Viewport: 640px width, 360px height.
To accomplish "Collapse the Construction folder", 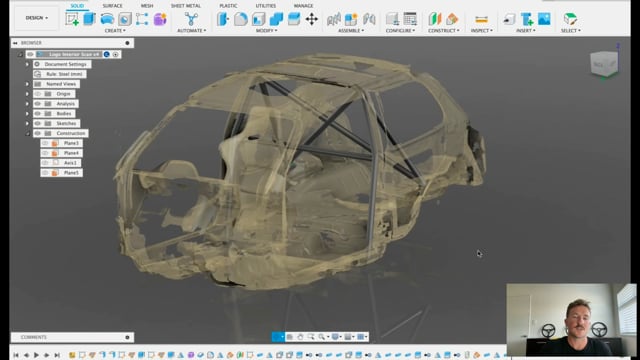I will pyautogui.click(x=27, y=133).
